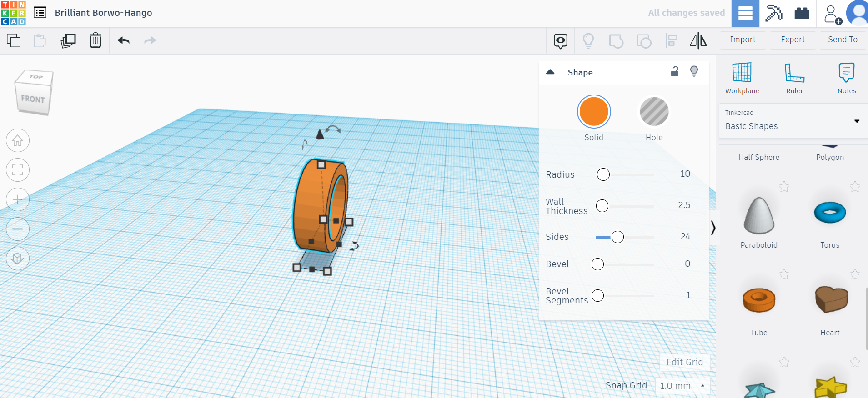Switch to 3D design grid view
Viewport: 868px width, 398px height.
[745, 13]
